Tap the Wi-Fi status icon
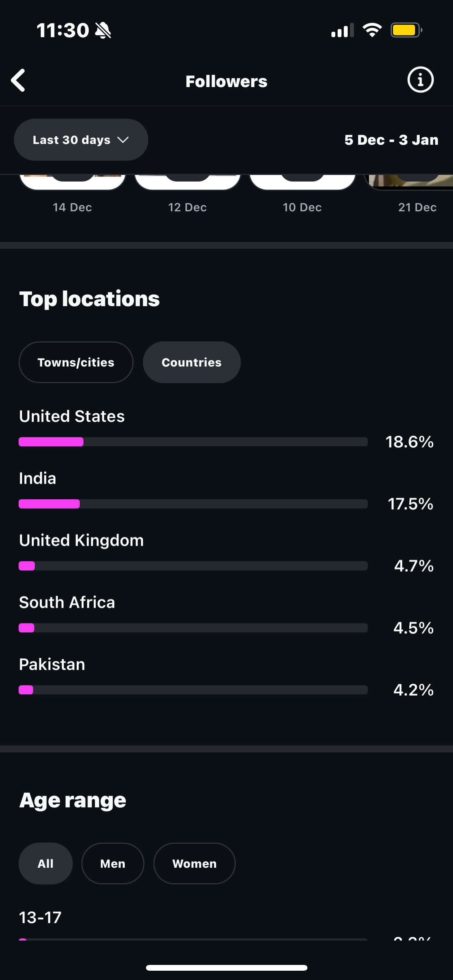 tap(372, 30)
